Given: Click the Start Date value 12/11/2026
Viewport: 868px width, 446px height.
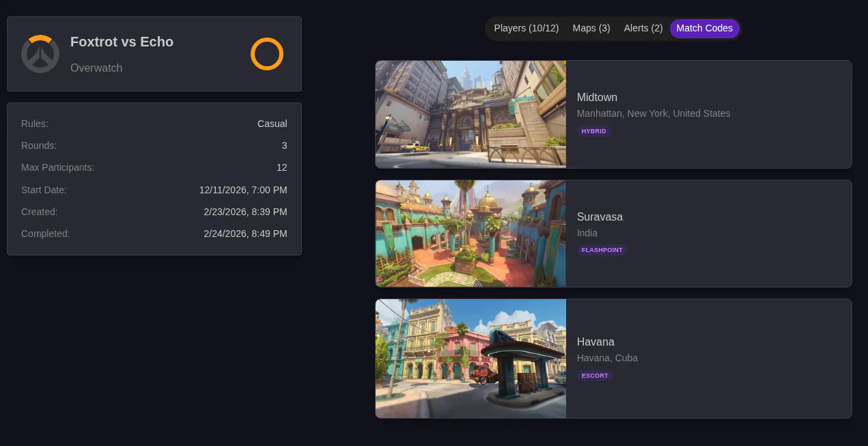Looking at the screenshot, I should pyautogui.click(x=243, y=190).
